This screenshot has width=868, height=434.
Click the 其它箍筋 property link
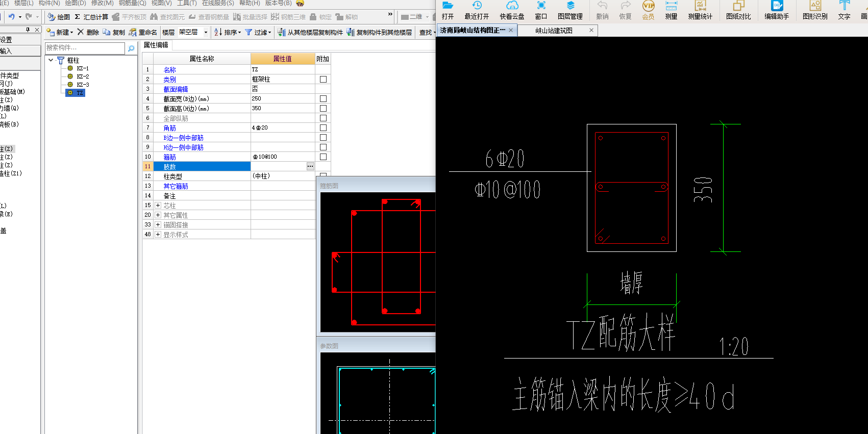click(176, 186)
